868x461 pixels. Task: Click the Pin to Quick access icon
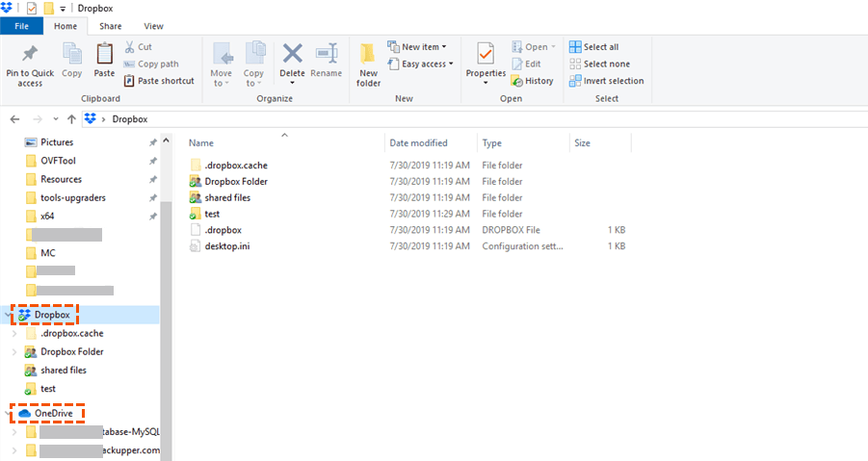coord(29,55)
